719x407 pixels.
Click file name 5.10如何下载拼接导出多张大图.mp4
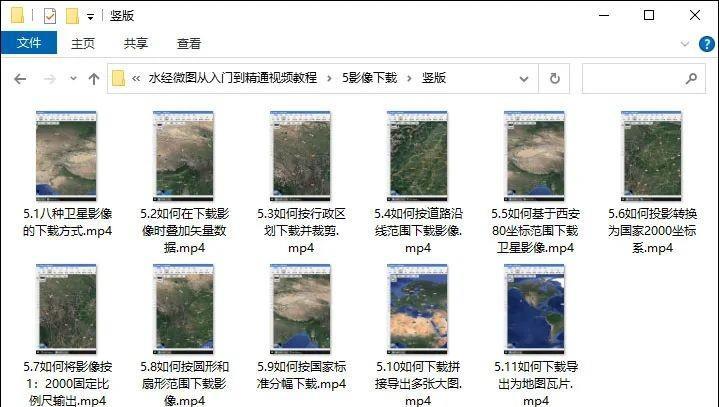[x=418, y=383]
